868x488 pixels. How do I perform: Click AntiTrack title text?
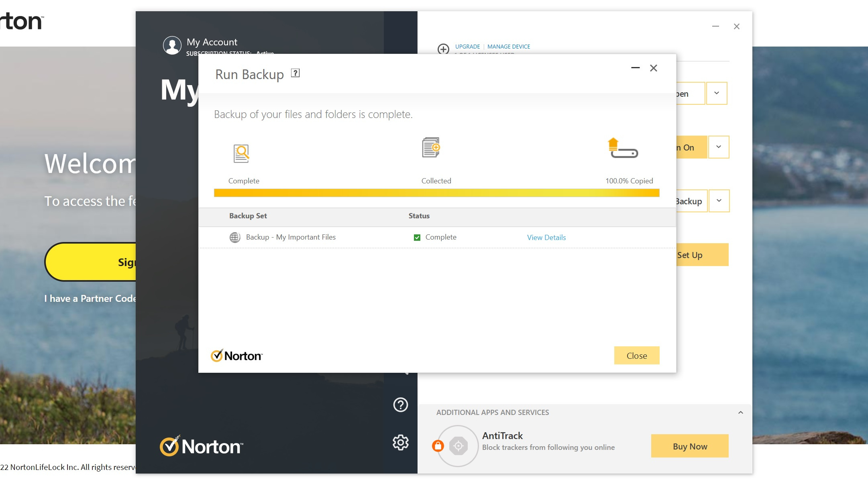(503, 436)
